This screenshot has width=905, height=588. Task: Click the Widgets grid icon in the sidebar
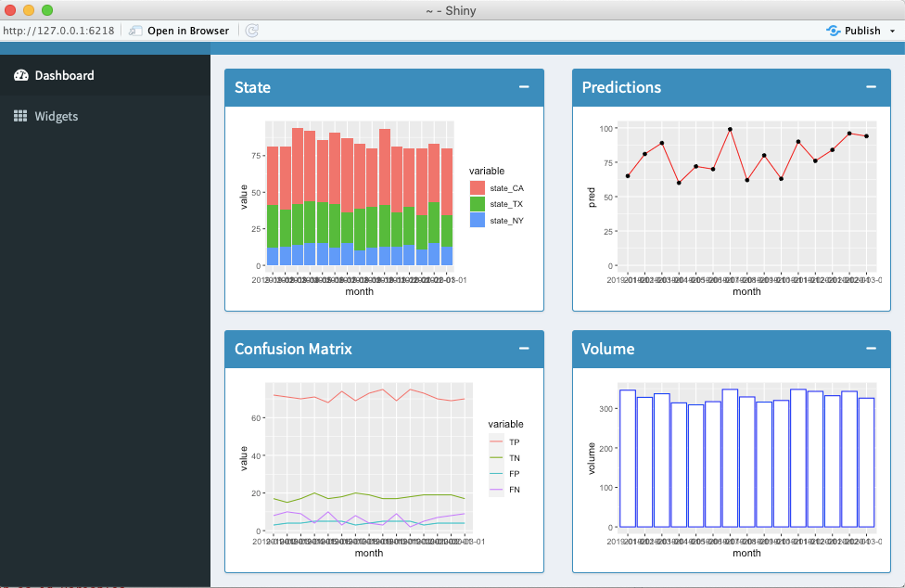point(21,116)
